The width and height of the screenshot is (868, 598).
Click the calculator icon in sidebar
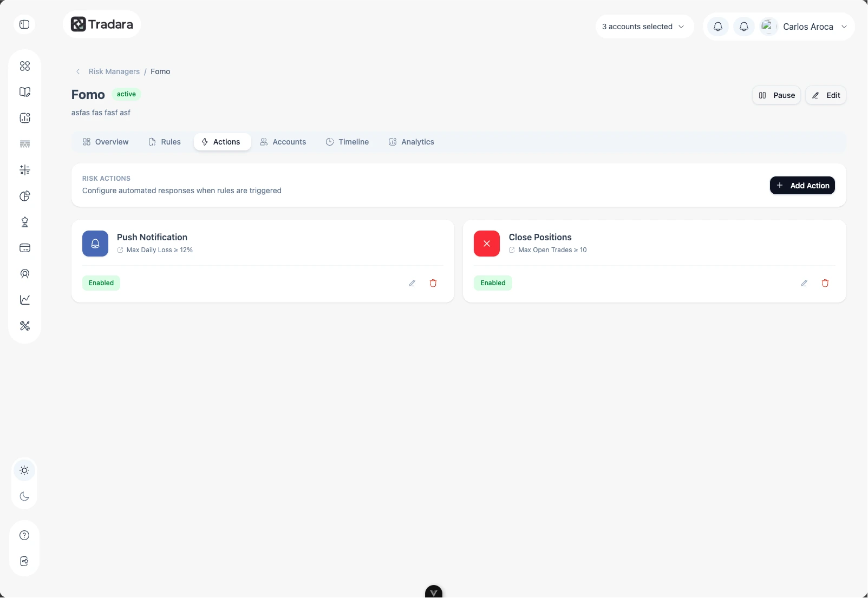tap(25, 170)
